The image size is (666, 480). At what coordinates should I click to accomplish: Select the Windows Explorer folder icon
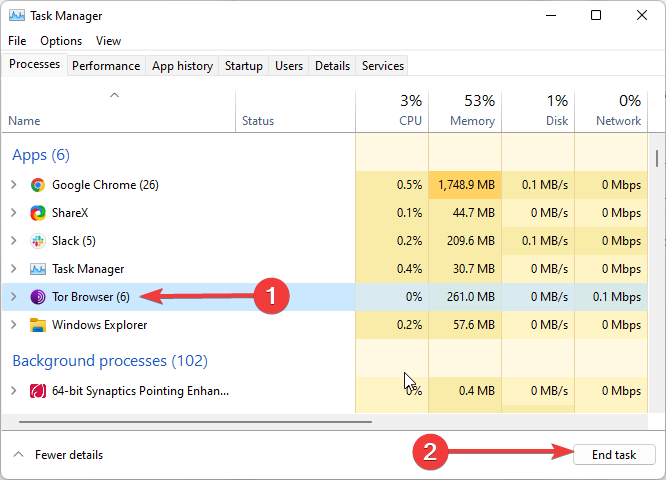[38, 325]
